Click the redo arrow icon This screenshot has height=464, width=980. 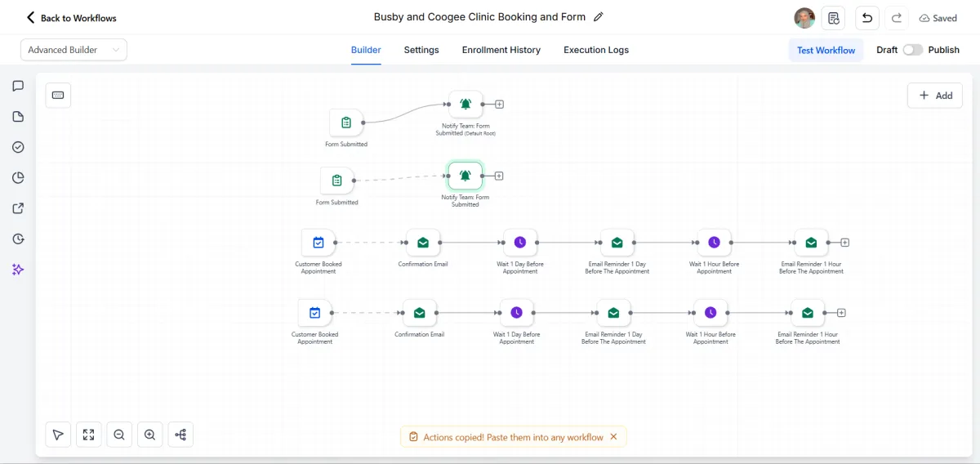[897, 18]
